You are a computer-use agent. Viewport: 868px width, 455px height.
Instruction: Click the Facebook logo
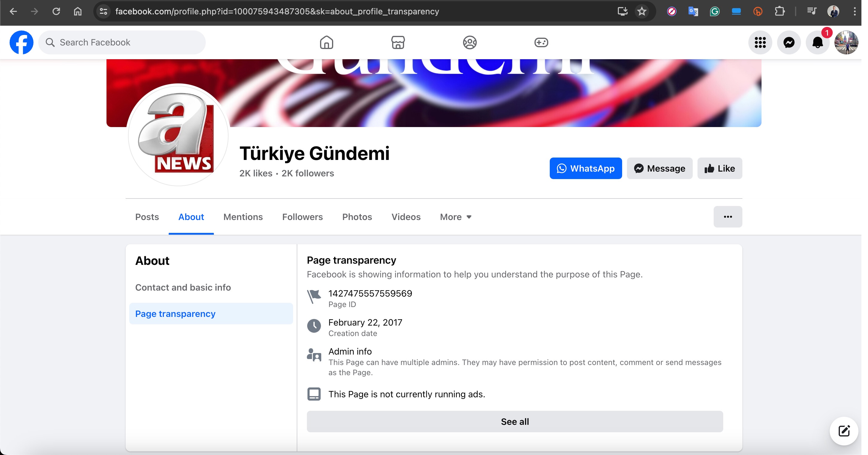22,42
